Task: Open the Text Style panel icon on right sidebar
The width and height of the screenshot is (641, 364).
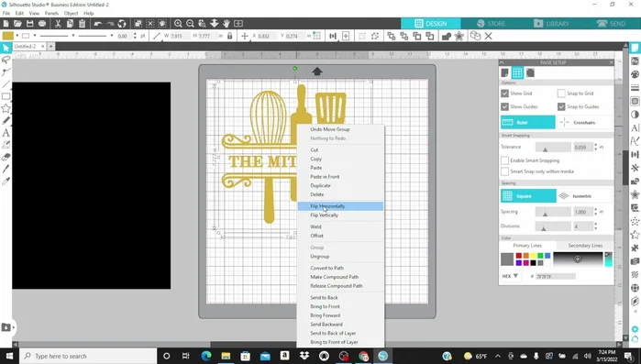Action: (x=635, y=127)
